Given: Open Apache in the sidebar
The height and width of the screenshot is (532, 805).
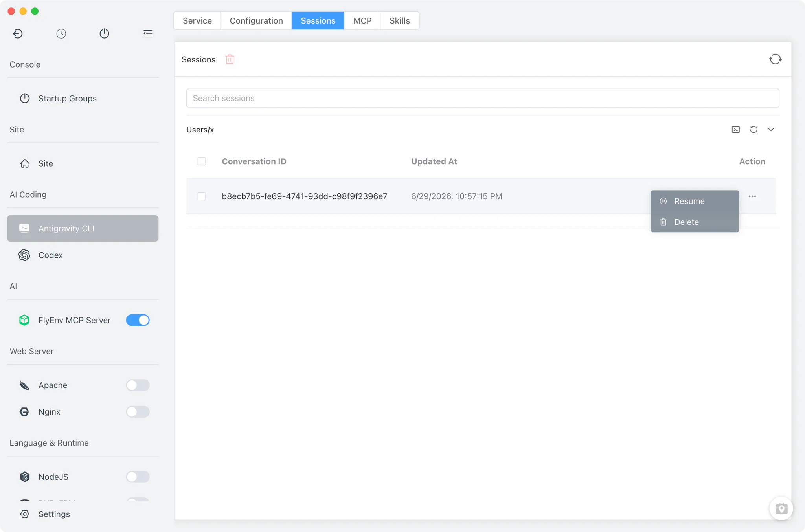Looking at the screenshot, I should [53, 385].
